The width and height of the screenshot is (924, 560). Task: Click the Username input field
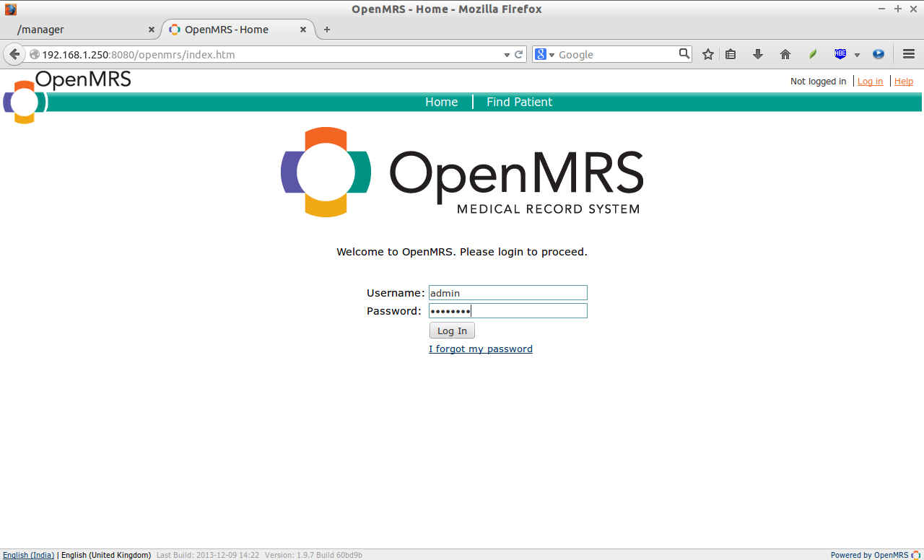pyautogui.click(x=508, y=293)
